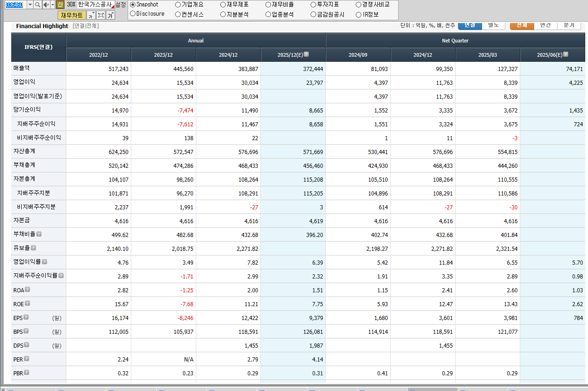Select the 컨센서스 radio option
Viewport: 588px width, 391px height.
tap(178, 14)
